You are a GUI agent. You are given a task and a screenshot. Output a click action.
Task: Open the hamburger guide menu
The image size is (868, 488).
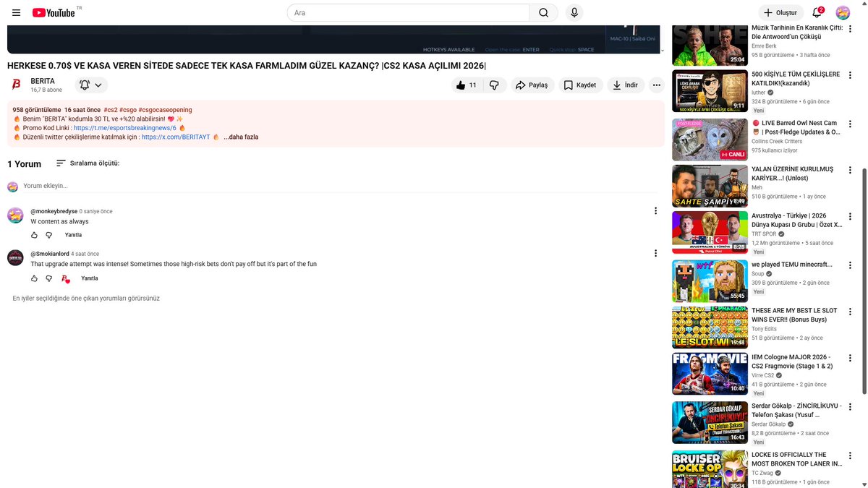16,12
